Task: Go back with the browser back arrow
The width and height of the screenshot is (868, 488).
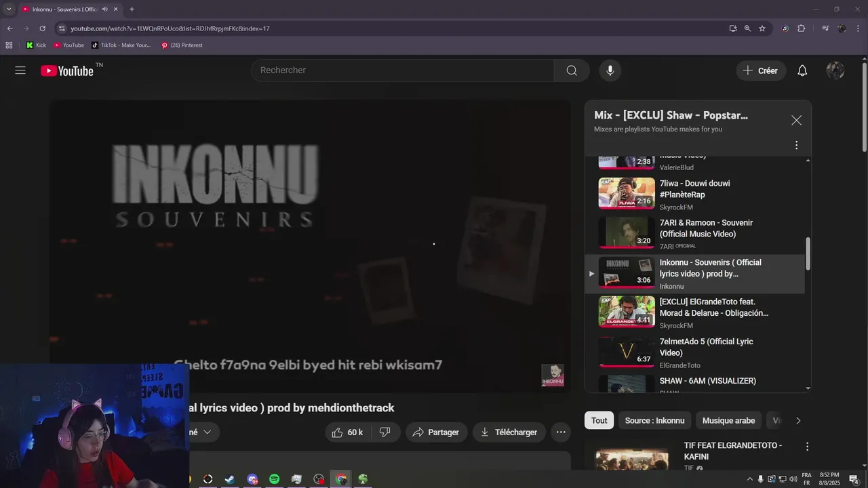Action: point(9,28)
